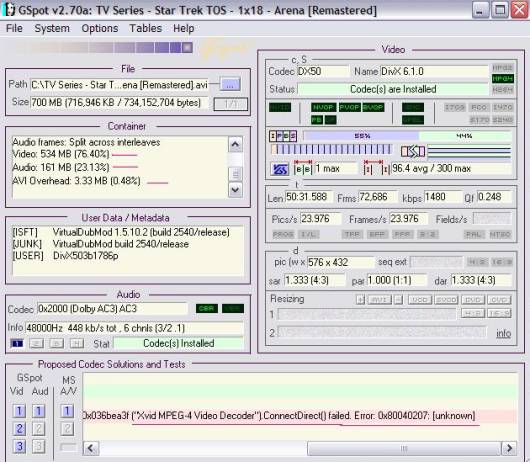The height and width of the screenshot is (462, 530).
Task: Click the file Path field
Action: pos(119,85)
